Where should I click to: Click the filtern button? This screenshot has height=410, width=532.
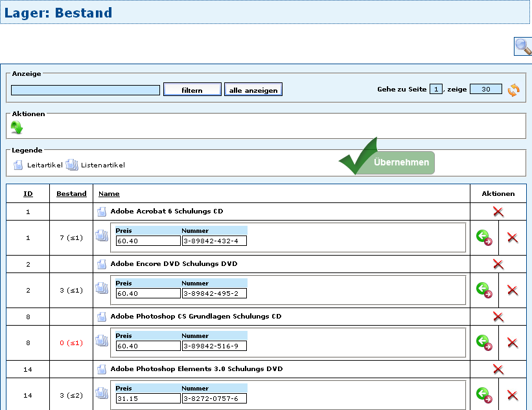point(192,90)
